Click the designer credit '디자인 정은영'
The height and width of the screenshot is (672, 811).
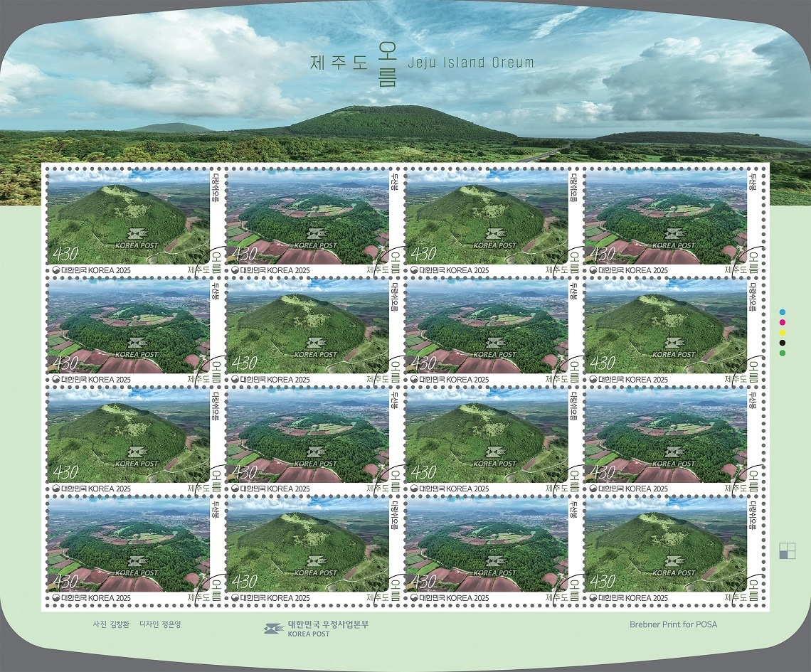pyautogui.click(x=166, y=625)
